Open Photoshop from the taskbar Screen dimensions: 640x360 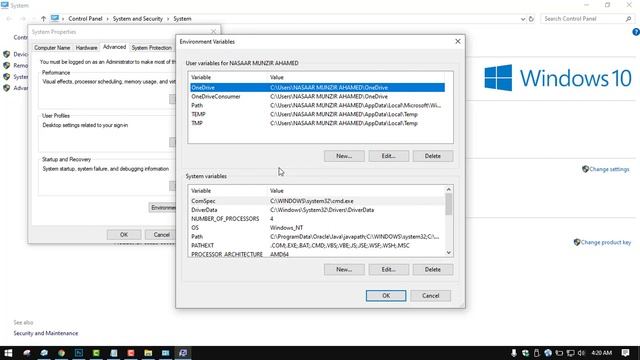click(79, 353)
